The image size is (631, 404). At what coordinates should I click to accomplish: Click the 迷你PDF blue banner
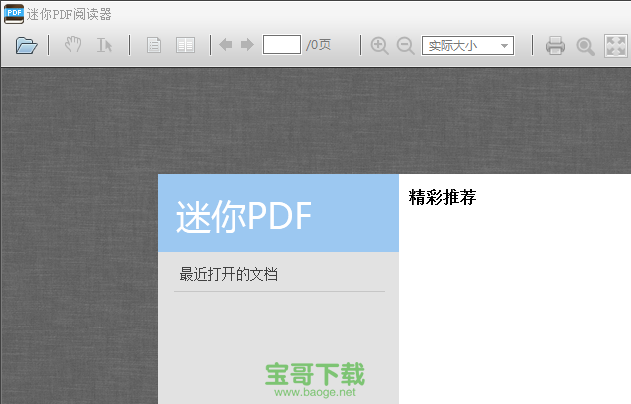point(278,213)
